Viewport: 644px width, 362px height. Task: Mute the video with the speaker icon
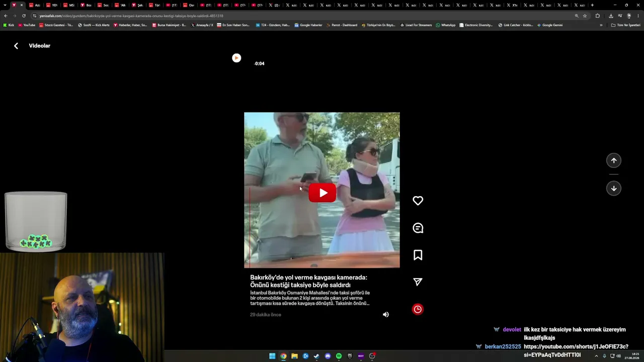(386, 315)
